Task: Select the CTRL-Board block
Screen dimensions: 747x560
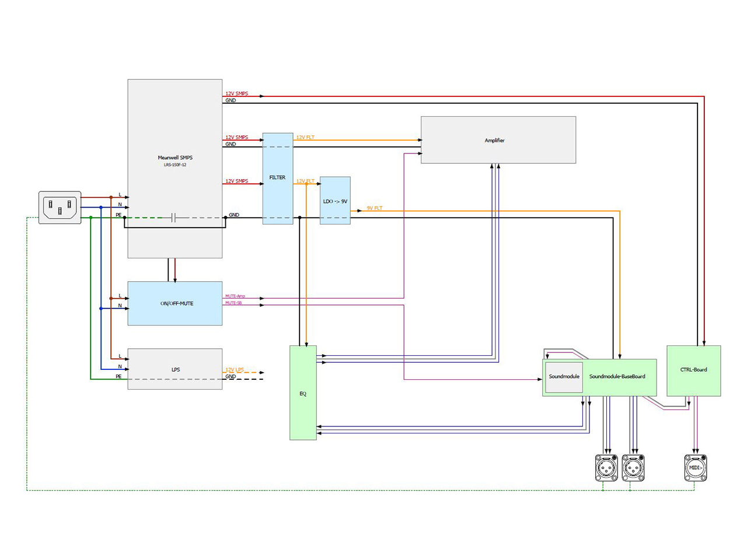Action: pos(693,371)
